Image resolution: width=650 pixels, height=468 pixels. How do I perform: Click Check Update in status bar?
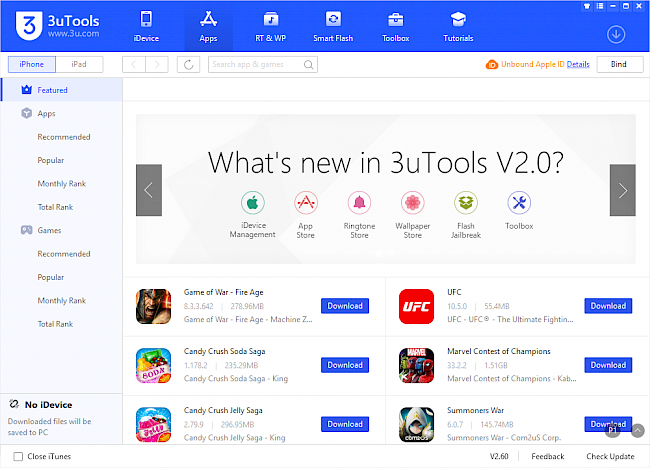click(x=610, y=456)
